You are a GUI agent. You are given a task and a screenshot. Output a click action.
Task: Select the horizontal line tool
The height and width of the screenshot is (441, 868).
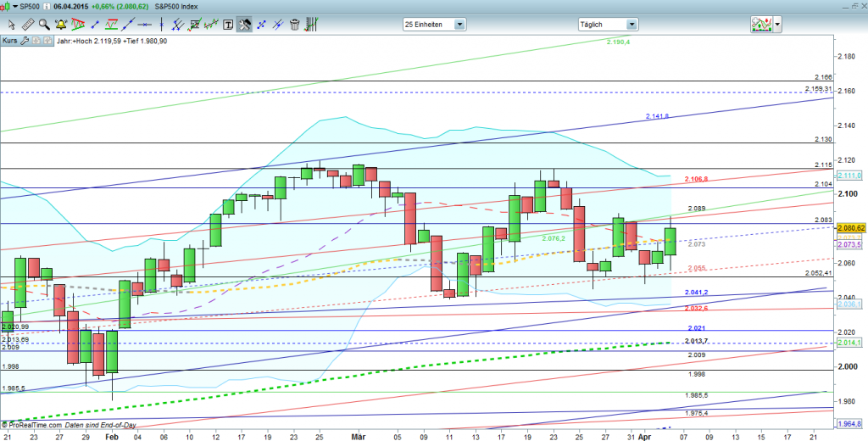[x=145, y=25]
